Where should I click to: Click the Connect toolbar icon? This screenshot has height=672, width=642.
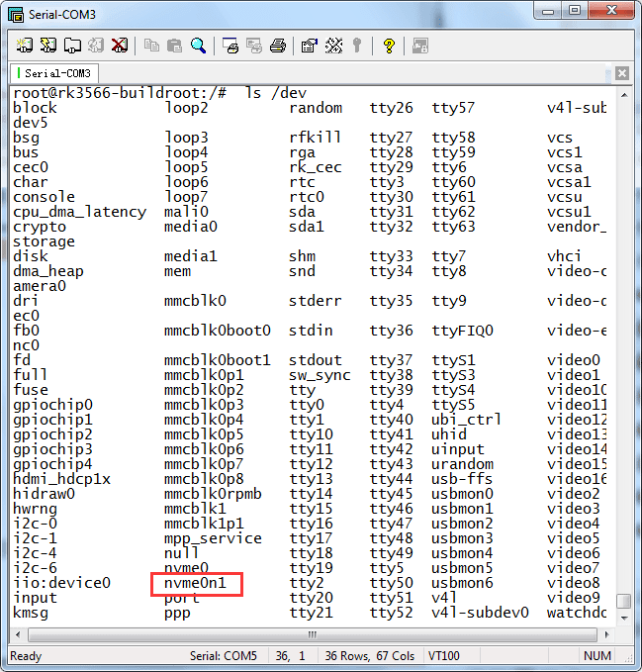click(x=25, y=46)
